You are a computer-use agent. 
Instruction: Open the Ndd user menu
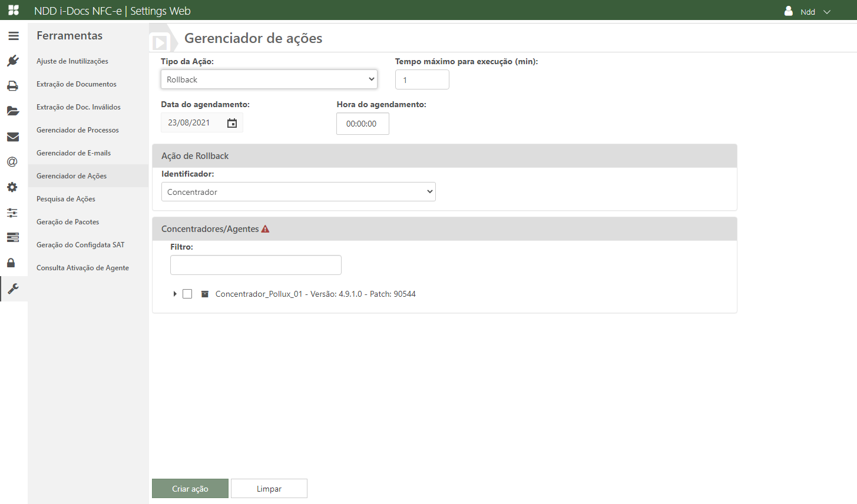pyautogui.click(x=808, y=12)
